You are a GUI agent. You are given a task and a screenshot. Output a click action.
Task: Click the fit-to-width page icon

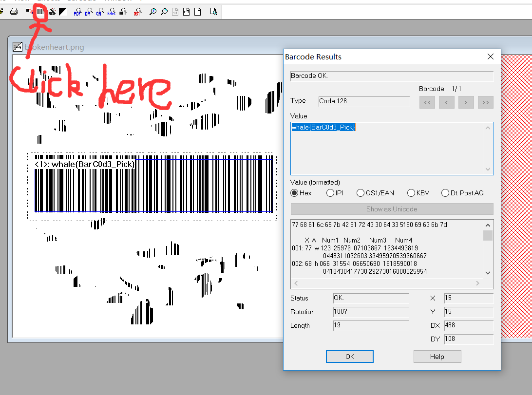[x=186, y=12]
